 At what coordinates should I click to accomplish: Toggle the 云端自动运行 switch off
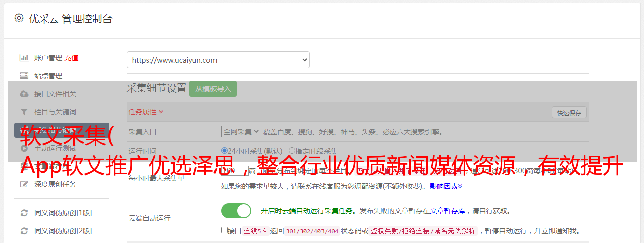236,211
